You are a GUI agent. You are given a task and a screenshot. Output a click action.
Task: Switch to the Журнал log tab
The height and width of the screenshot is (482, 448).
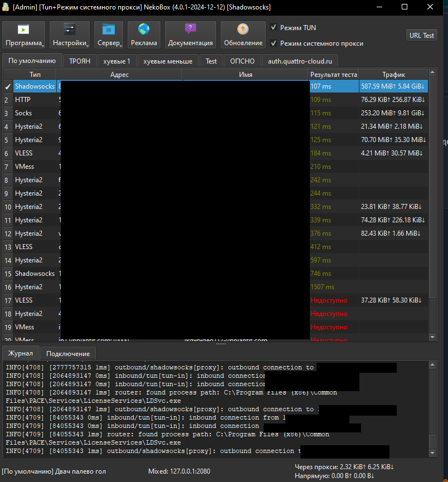[x=20, y=353]
